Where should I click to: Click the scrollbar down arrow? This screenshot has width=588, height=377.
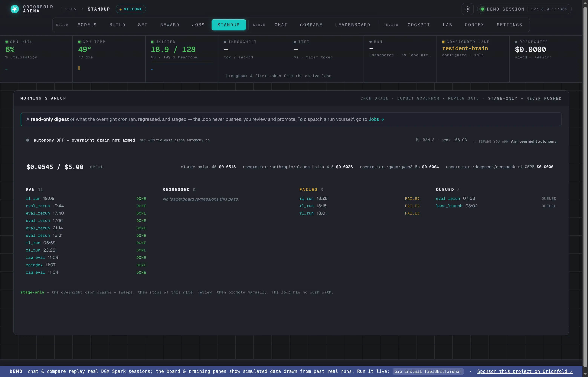click(x=585, y=374)
